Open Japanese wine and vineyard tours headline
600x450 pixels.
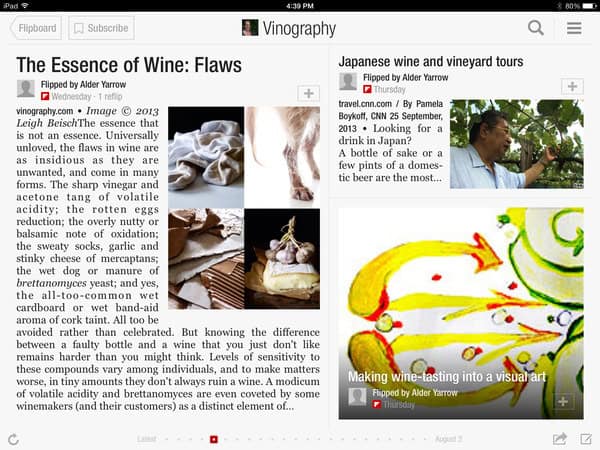431,61
